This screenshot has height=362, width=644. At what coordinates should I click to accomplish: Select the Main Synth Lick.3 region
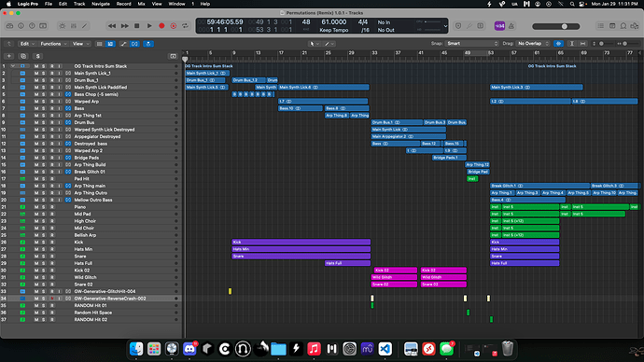(537, 88)
